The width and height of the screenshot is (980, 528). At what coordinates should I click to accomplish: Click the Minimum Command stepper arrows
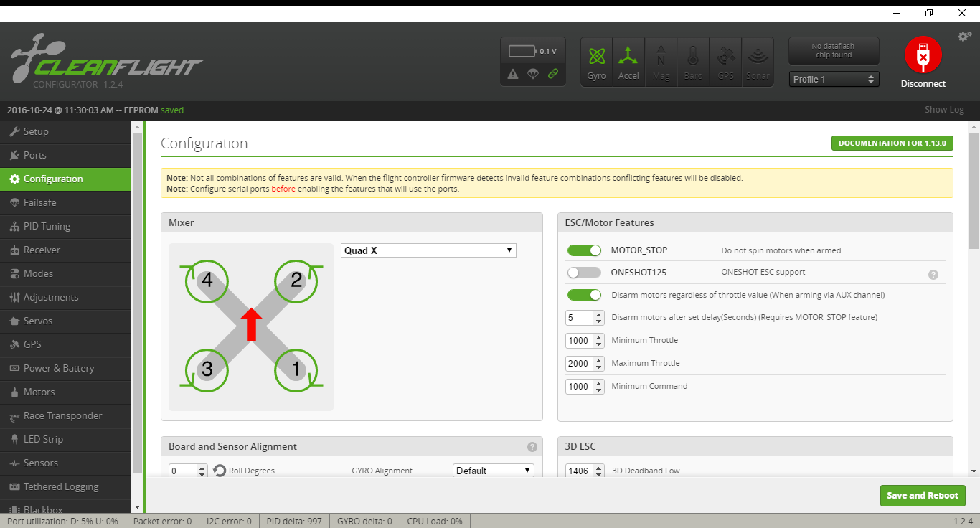click(x=599, y=386)
